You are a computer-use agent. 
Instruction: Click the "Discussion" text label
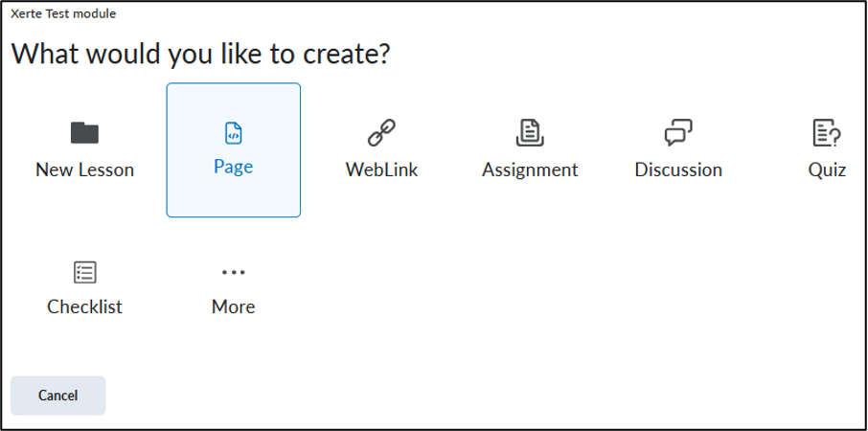tap(678, 170)
